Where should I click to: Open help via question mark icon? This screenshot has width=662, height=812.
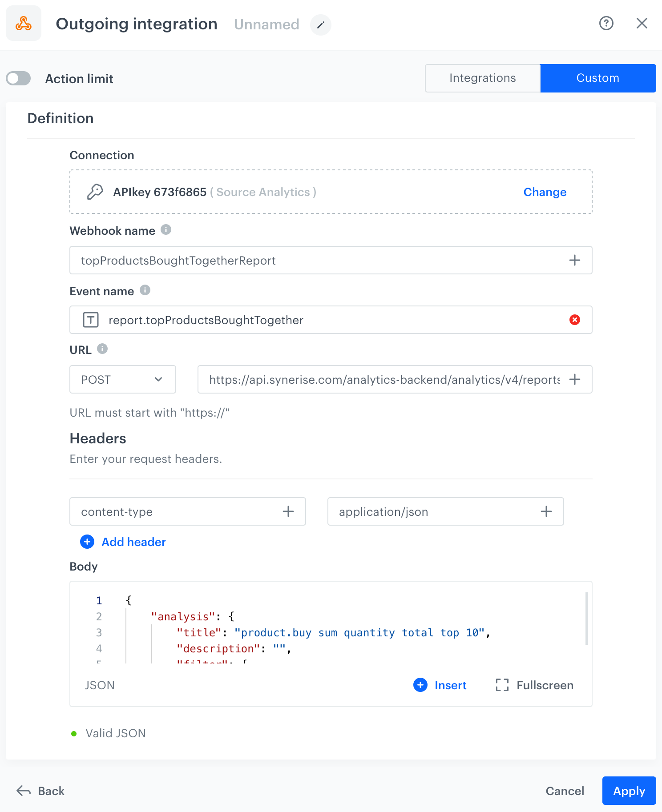606,23
